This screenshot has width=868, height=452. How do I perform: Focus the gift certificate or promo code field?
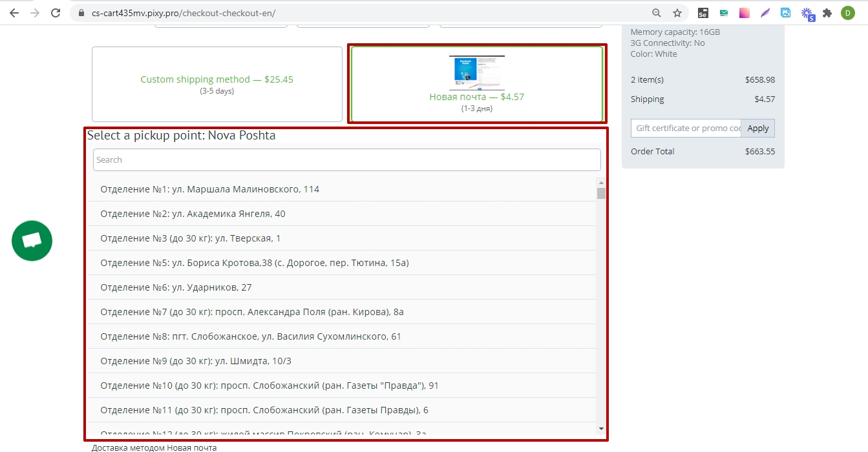(x=686, y=128)
